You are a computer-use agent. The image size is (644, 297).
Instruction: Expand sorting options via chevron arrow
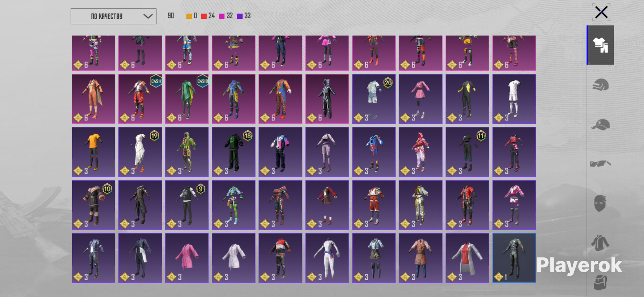(x=148, y=16)
